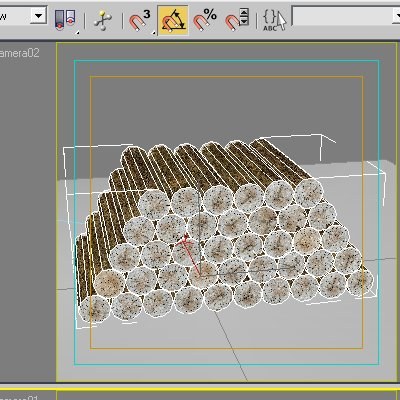
Task: Toggle the 3D Snaps magnet
Action: click(140, 21)
